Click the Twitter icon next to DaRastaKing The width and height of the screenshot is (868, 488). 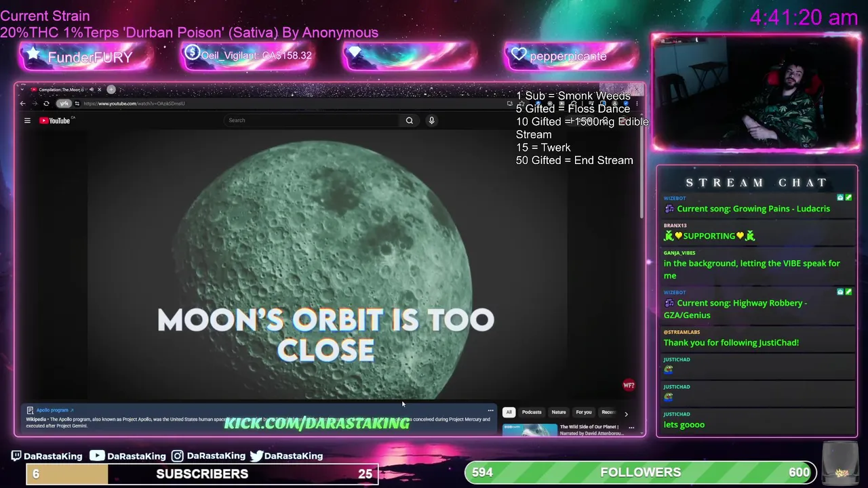tap(256, 456)
